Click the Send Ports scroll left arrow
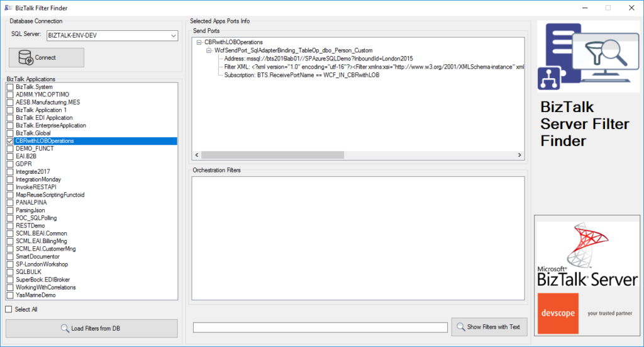 [x=197, y=155]
